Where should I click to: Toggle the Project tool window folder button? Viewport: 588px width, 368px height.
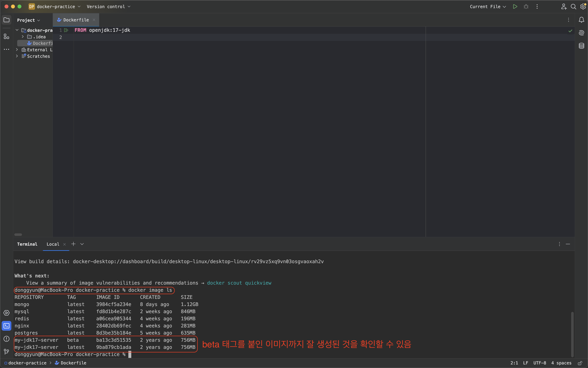pyautogui.click(x=6, y=20)
